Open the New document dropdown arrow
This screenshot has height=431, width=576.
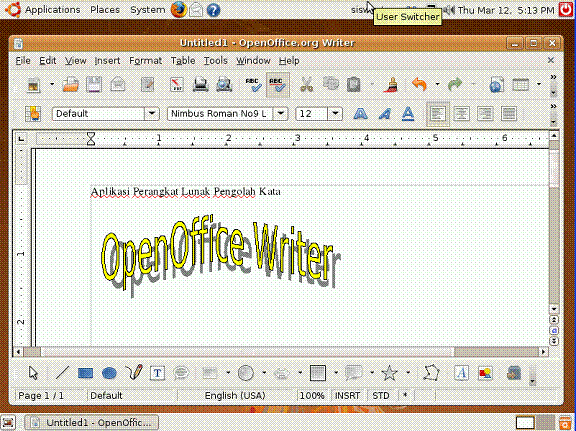pyautogui.click(x=52, y=85)
